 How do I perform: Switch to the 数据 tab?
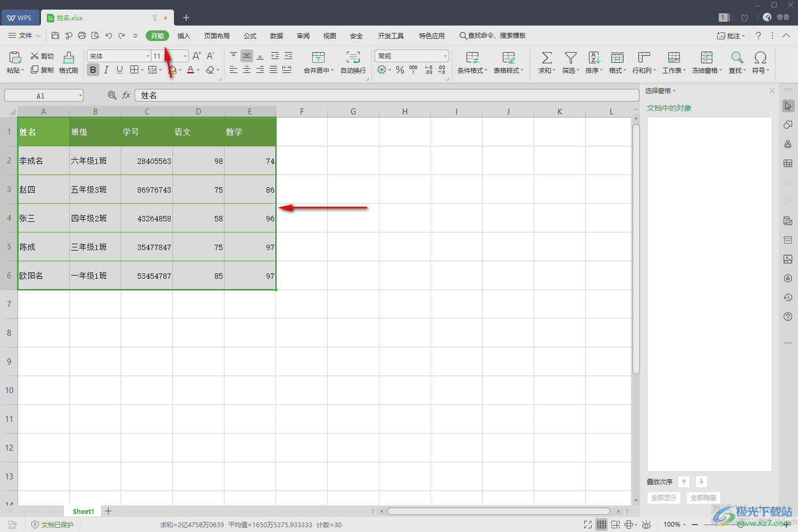(x=277, y=36)
